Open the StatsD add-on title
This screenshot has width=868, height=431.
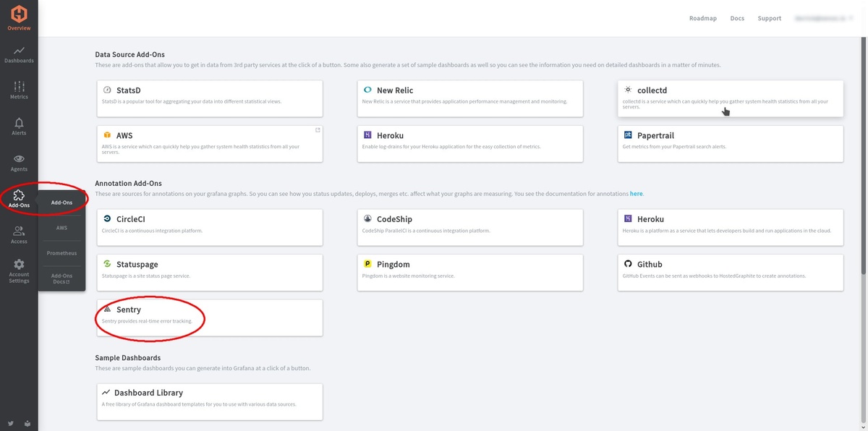click(x=129, y=90)
